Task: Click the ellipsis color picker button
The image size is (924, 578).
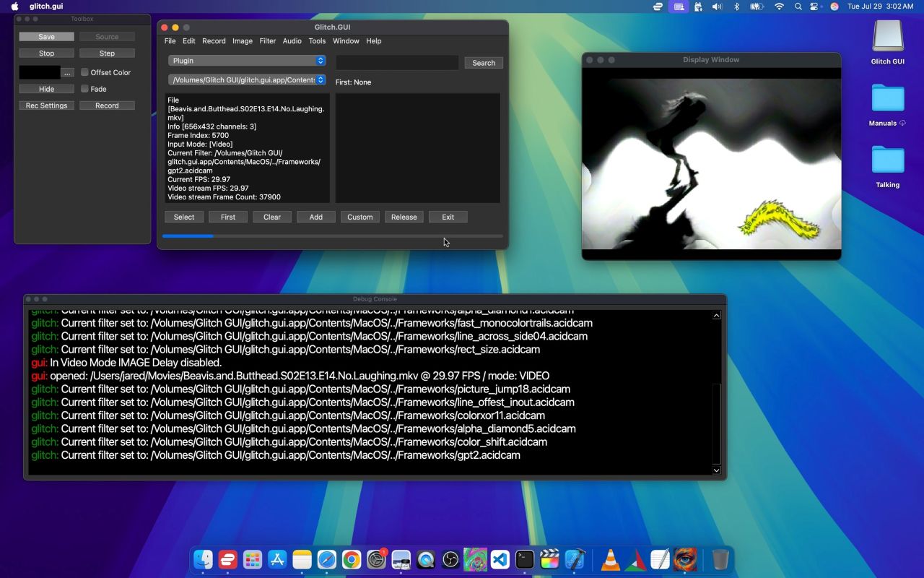Action: coord(67,72)
